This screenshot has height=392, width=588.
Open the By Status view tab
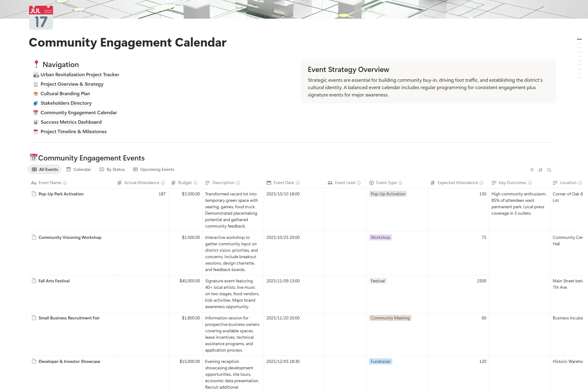[112, 169]
